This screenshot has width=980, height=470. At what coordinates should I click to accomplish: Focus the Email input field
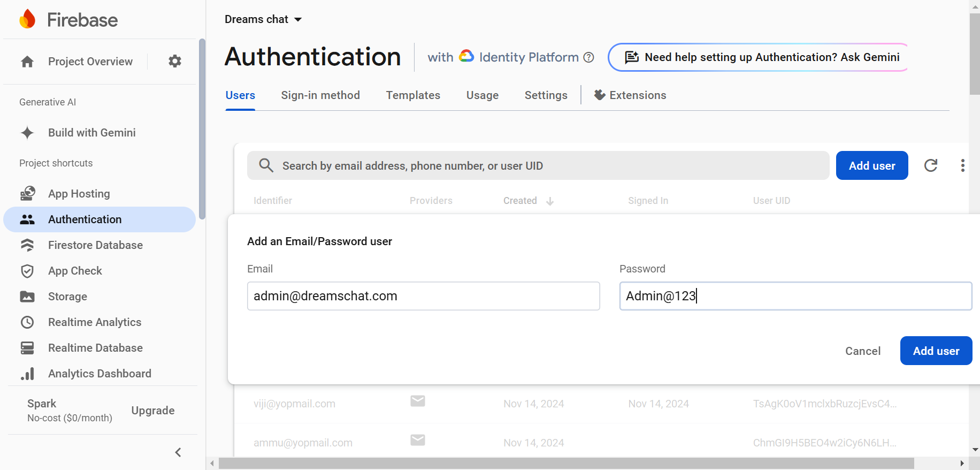[424, 296]
